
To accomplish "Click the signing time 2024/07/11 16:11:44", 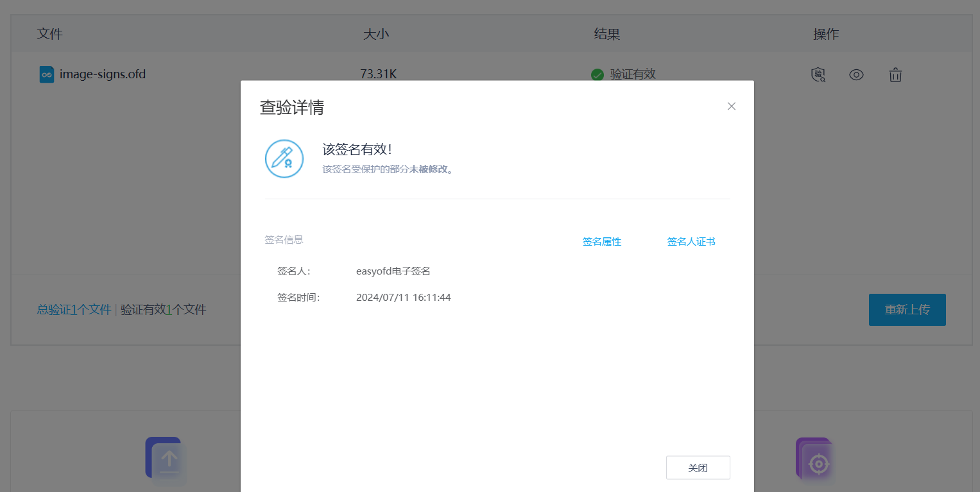I will [x=403, y=298].
